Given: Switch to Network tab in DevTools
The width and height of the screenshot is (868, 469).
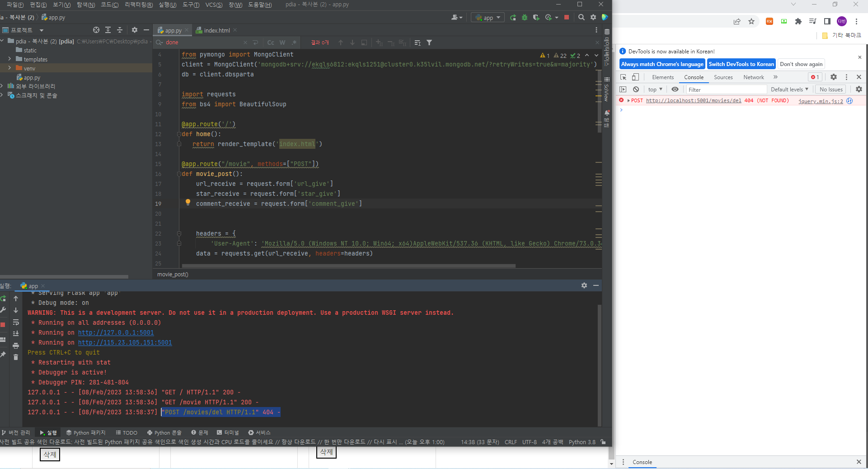Looking at the screenshot, I should pyautogui.click(x=754, y=77).
